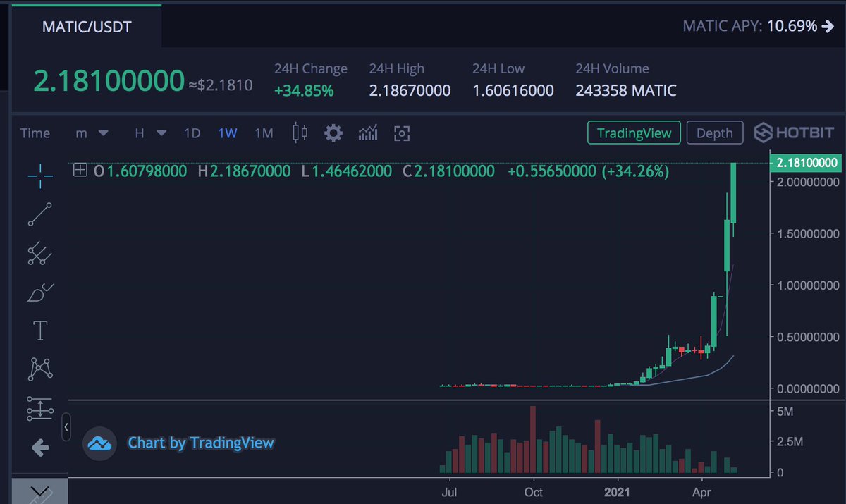Click the Jul label on time axis
The width and height of the screenshot is (846, 504).
[448, 491]
